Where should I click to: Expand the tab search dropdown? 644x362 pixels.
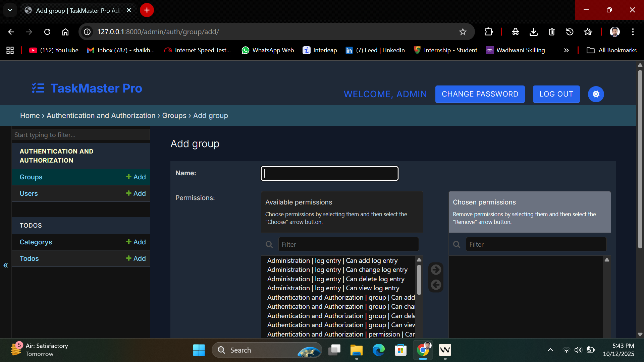tap(10, 10)
